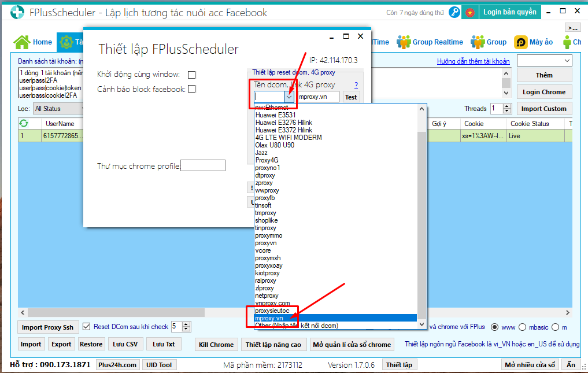
Task: Select the www radio button
Action: (x=494, y=327)
